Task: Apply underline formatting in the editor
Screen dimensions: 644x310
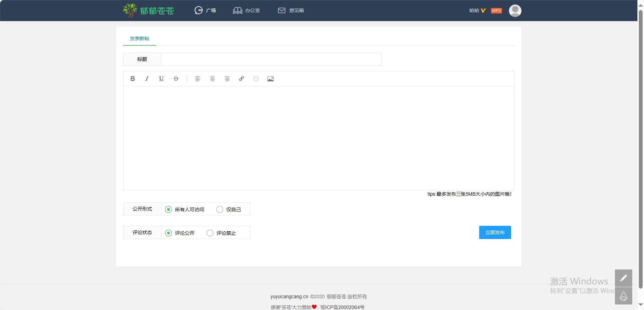Action: (161, 79)
